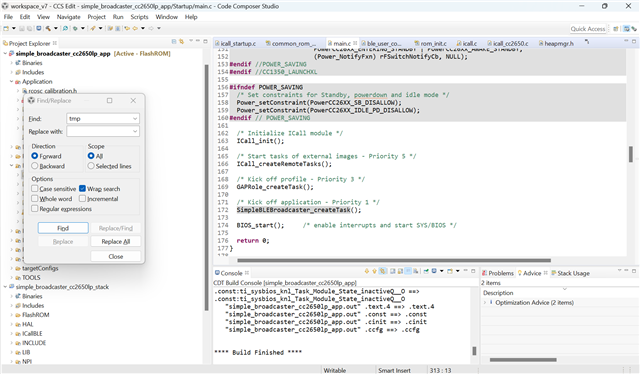Click the Replace with input field
Image resolution: width=640 pixels, height=374 pixels.
(99, 131)
